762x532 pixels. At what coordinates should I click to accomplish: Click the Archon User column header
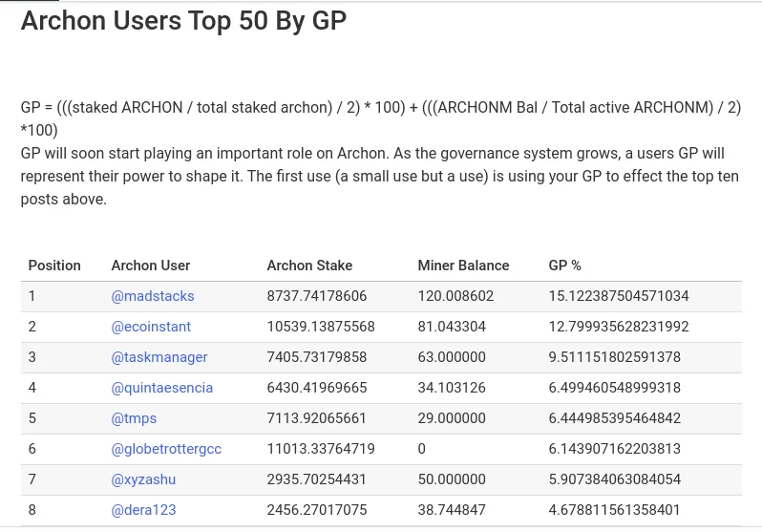[x=151, y=266]
